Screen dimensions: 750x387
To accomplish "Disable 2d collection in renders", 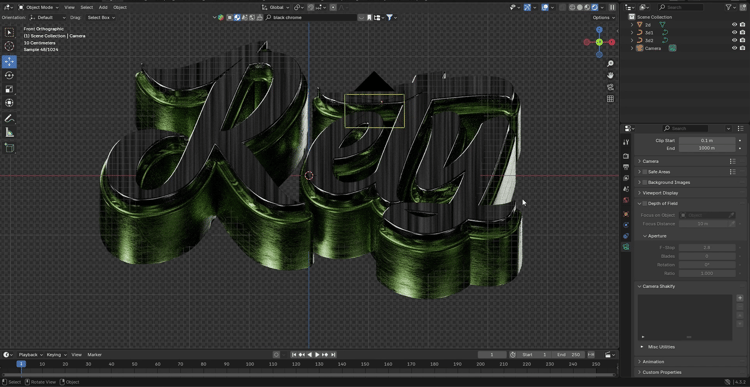I will 742,24.
